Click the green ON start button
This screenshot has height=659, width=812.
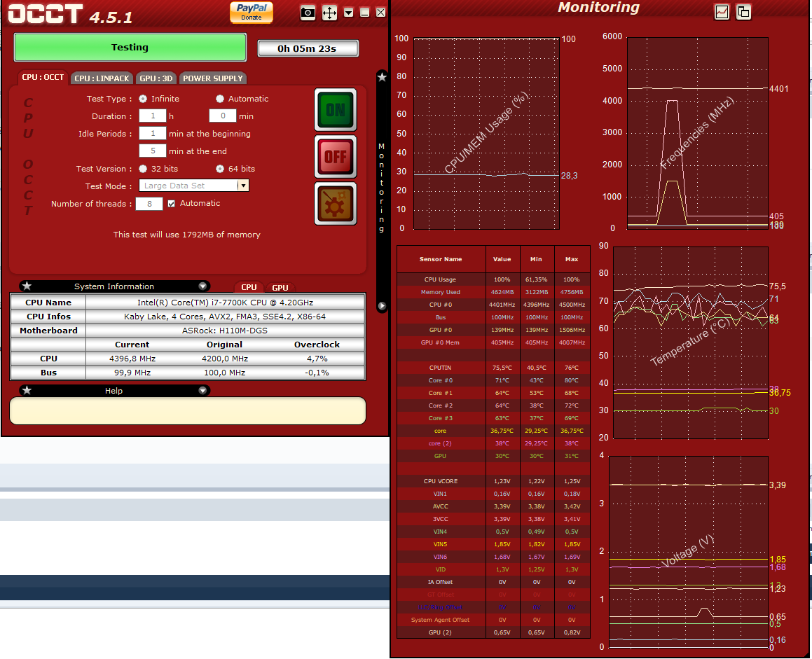[336, 110]
